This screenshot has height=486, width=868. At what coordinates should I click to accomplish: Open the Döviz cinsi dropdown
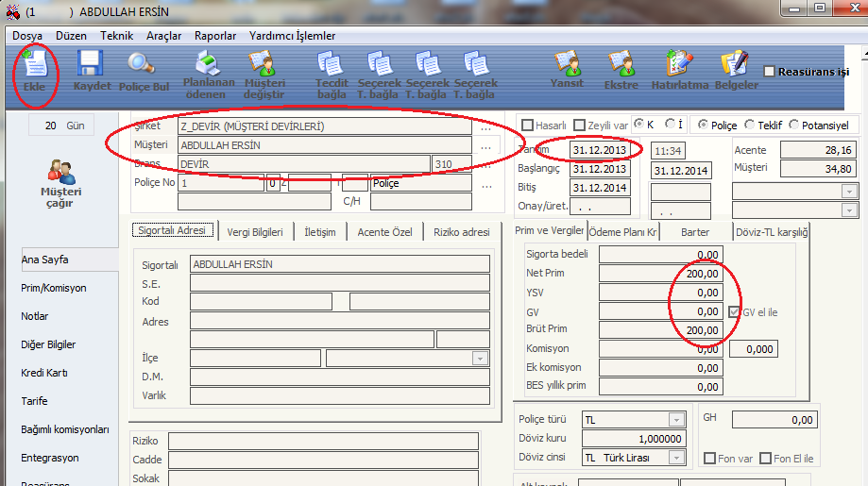(x=676, y=458)
